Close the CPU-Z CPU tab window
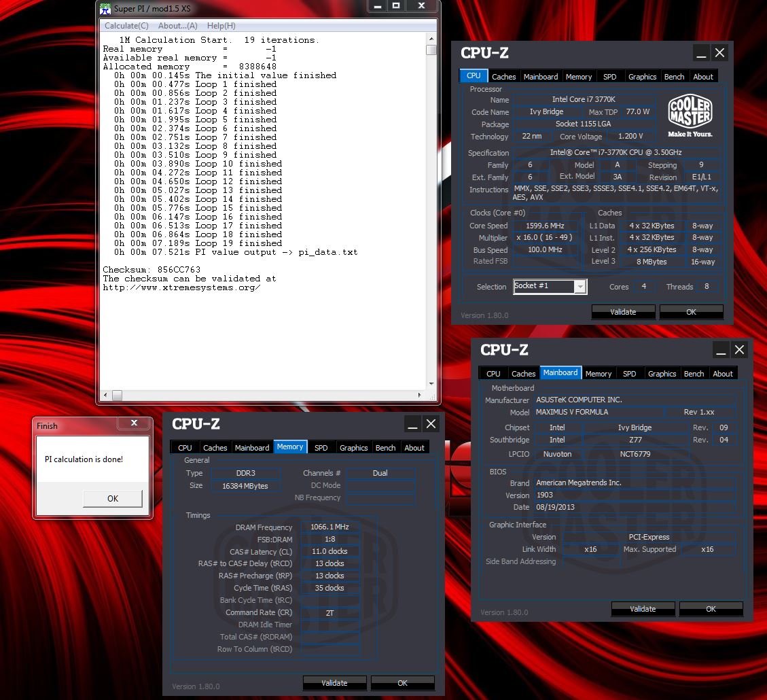The image size is (767, 700). pos(719,53)
